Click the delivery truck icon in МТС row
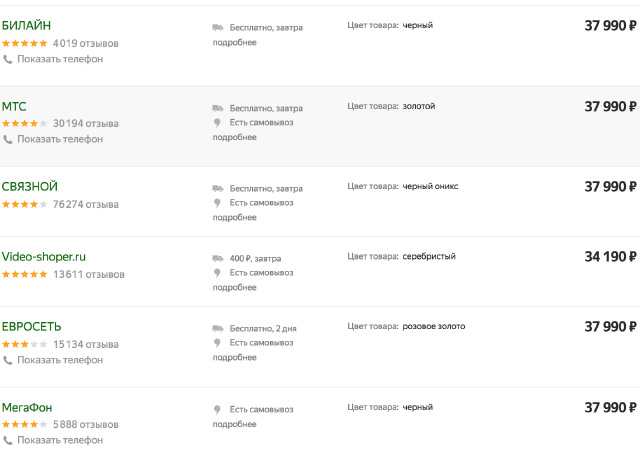The image size is (640, 462). pos(218,108)
